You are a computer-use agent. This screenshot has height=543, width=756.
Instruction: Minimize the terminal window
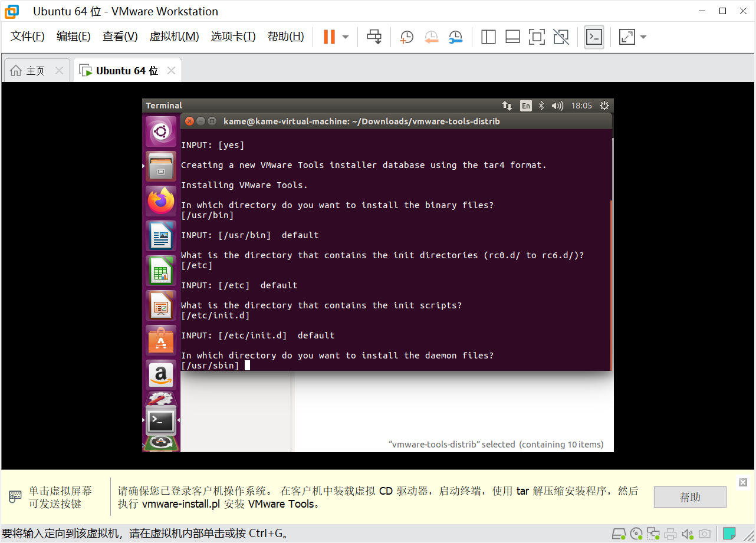pyautogui.click(x=200, y=121)
